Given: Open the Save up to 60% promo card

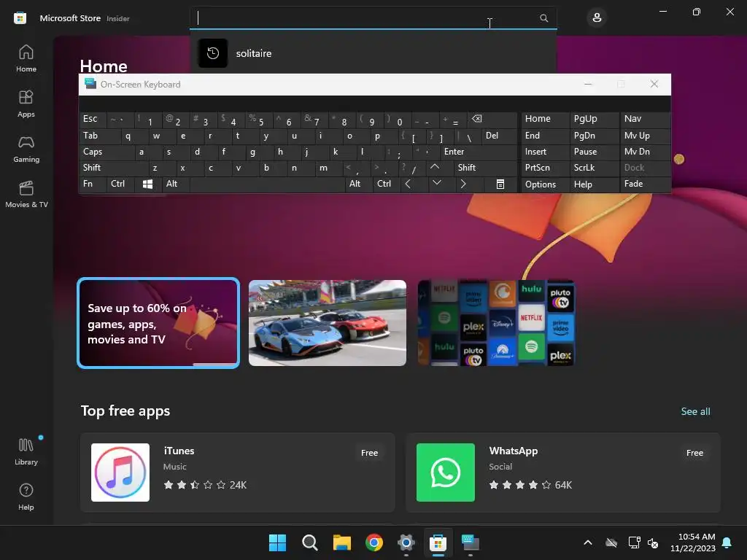Looking at the screenshot, I should tap(158, 323).
